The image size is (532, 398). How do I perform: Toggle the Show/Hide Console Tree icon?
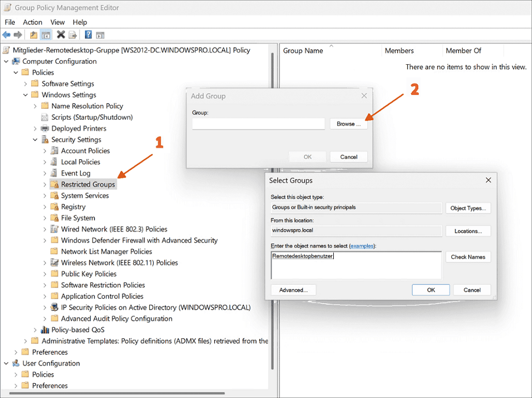pyautogui.click(x=46, y=35)
